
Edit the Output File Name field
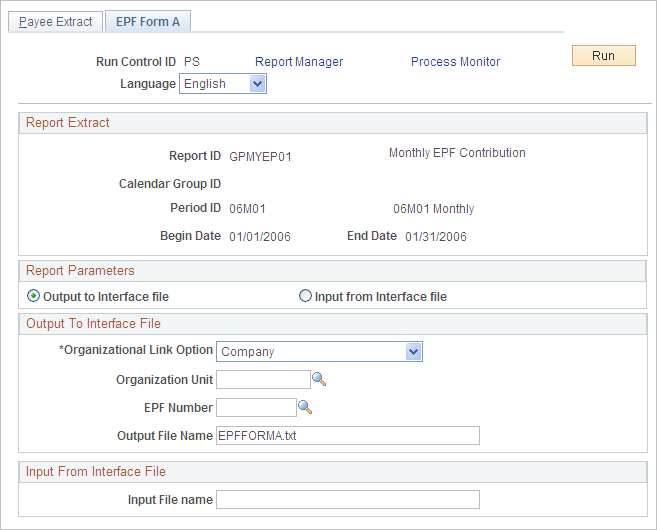[x=348, y=436]
